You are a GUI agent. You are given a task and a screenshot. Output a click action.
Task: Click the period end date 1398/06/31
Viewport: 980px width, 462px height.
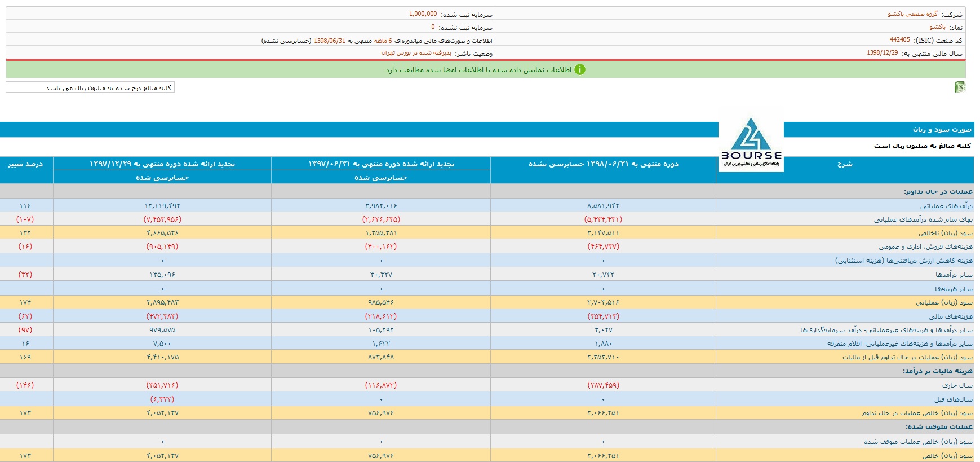[330, 41]
